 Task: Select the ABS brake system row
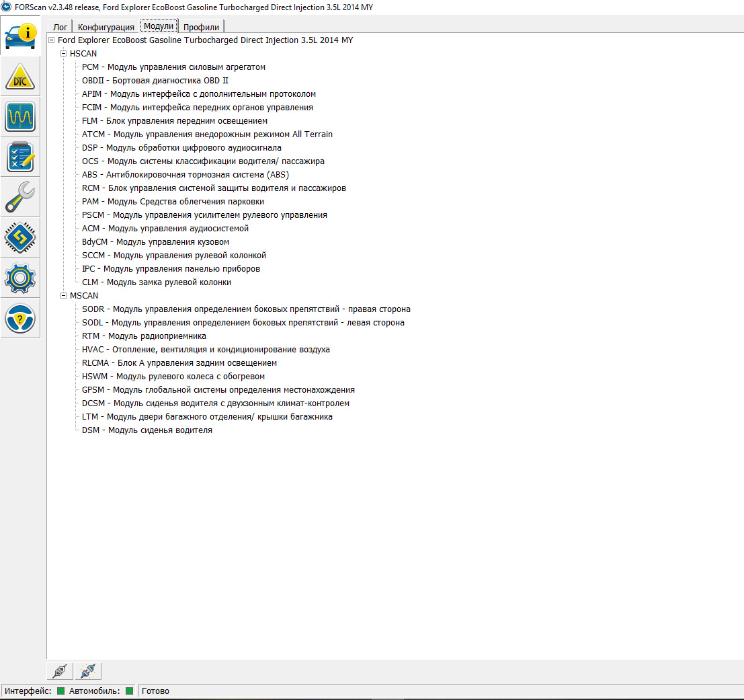click(185, 175)
